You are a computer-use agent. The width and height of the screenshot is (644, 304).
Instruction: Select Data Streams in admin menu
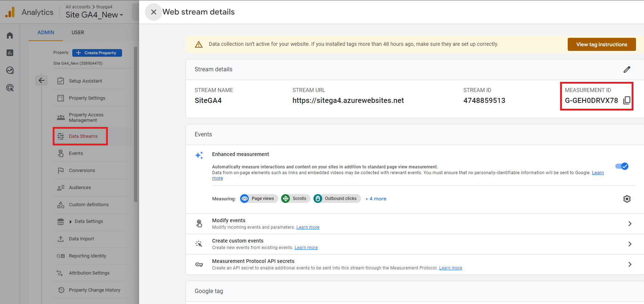83,136
